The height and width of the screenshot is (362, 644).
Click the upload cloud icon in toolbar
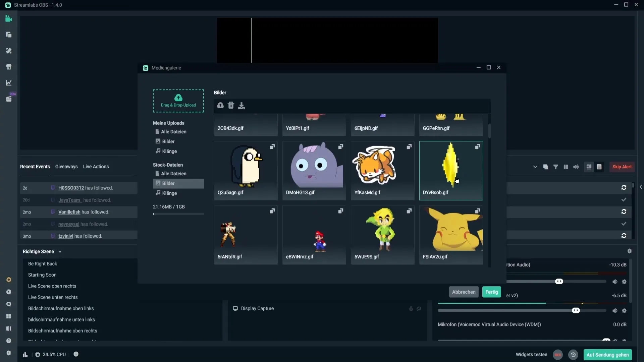220,106
